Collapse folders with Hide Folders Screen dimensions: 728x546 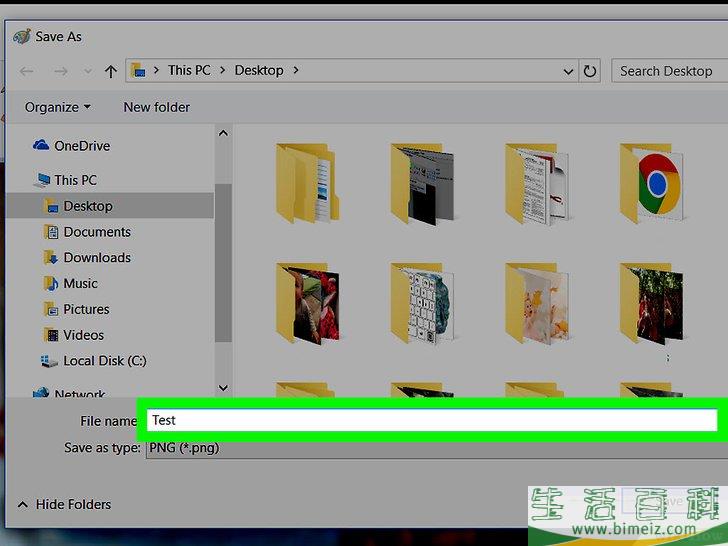click(65, 504)
